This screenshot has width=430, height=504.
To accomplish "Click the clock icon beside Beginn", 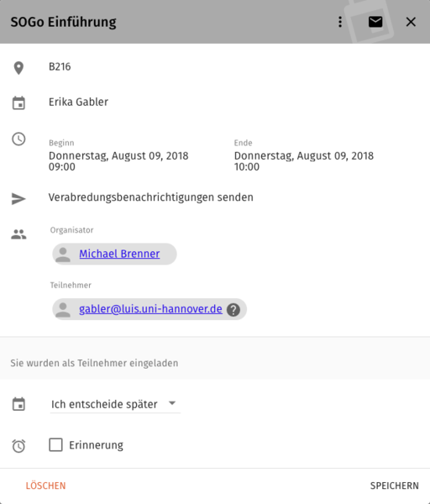I will tap(18, 139).
